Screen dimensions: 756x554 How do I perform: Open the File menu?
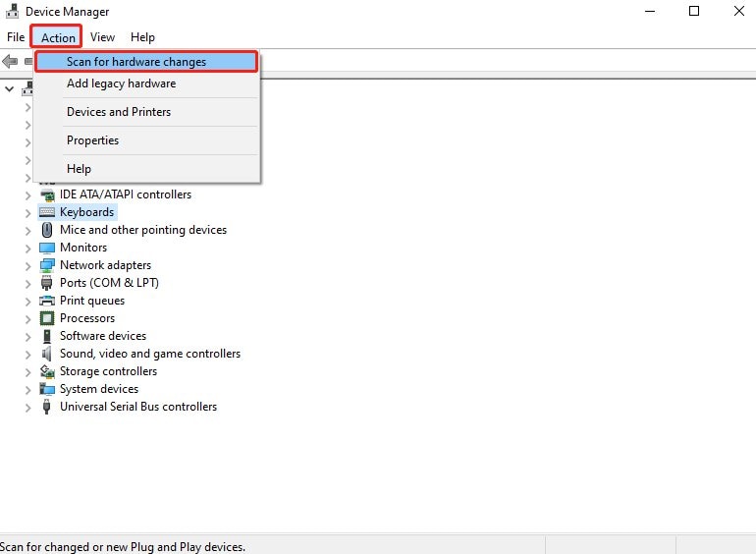tap(16, 37)
